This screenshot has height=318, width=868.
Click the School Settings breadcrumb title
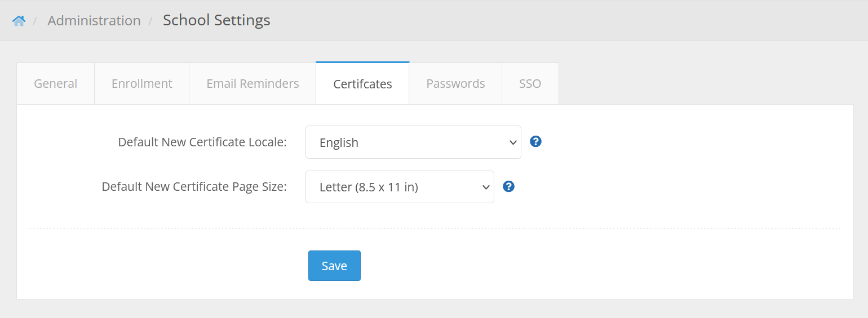click(216, 20)
